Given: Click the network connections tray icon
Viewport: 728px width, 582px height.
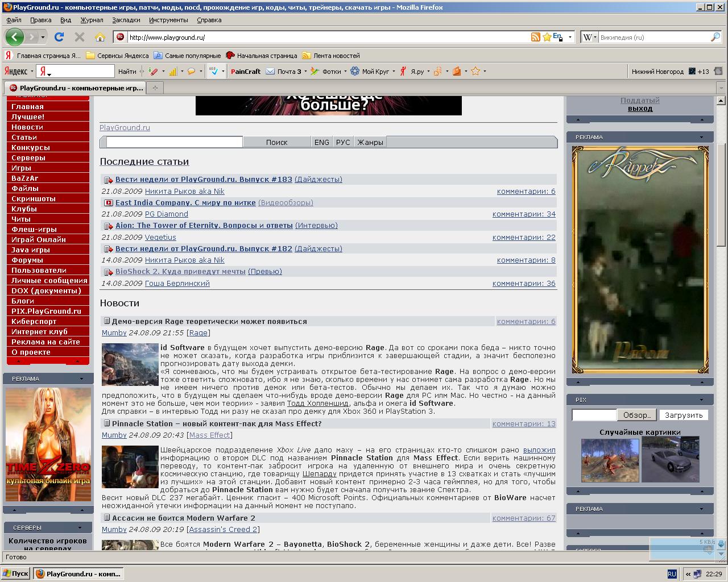Looking at the screenshot, I should 697,574.
